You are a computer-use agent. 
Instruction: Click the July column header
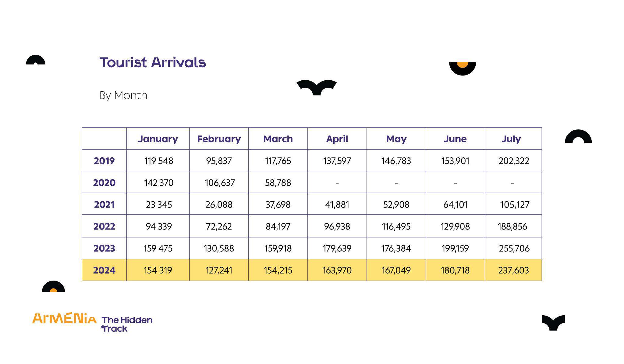pyautogui.click(x=511, y=139)
